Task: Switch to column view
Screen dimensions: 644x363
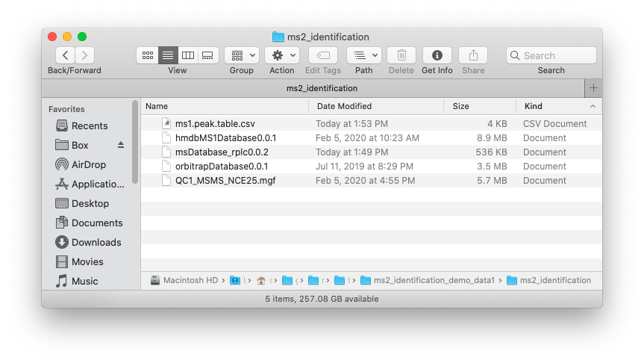Action: click(x=188, y=55)
